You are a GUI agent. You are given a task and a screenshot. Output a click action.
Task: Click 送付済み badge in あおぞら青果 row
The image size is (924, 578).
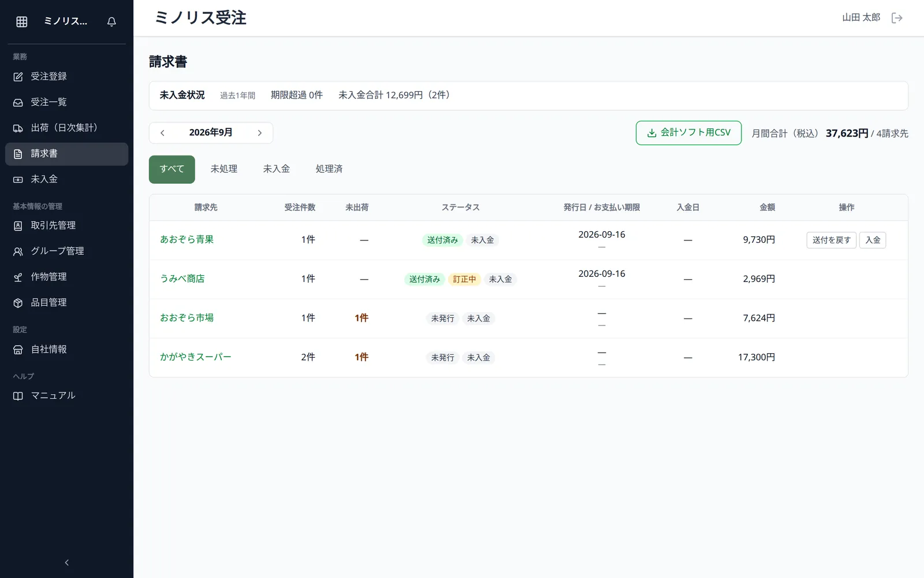[x=442, y=240]
